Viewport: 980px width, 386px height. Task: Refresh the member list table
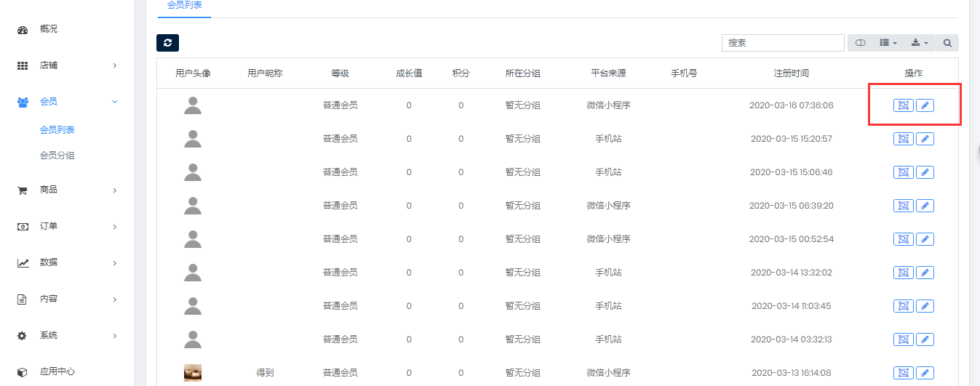pyautogui.click(x=167, y=43)
